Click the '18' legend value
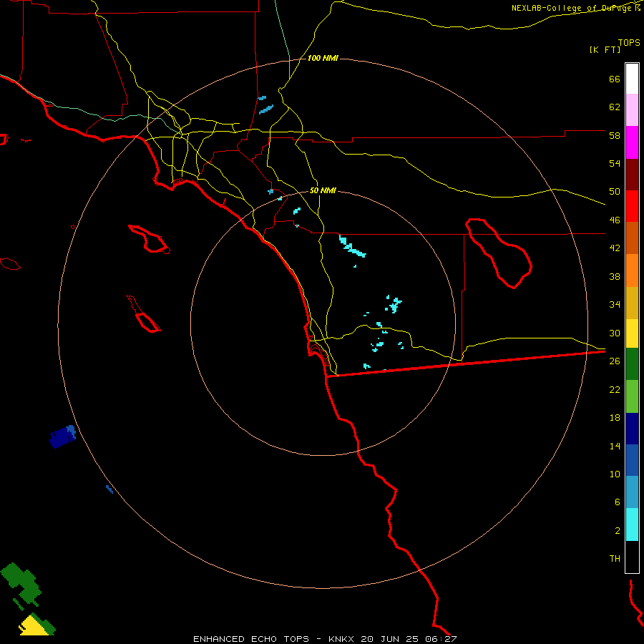The height and width of the screenshot is (644, 644). click(x=615, y=418)
